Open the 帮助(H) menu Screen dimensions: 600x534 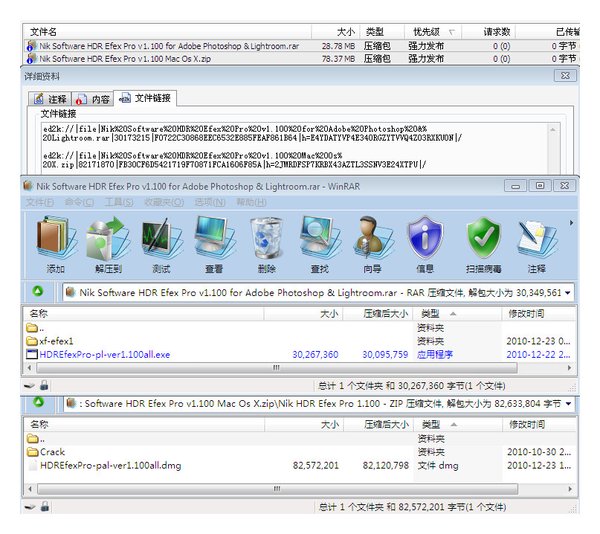[251, 202]
